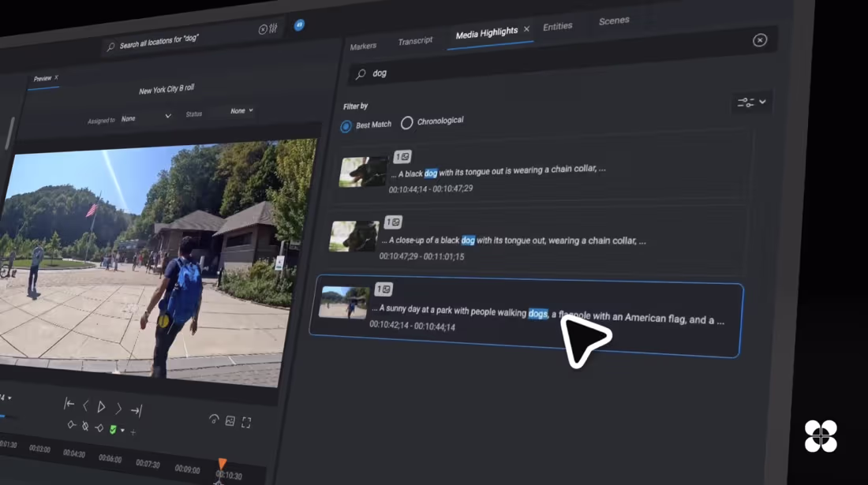Close the Media Highlights panel with X circle
This screenshot has width=868, height=485.
pyautogui.click(x=759, y=39)
